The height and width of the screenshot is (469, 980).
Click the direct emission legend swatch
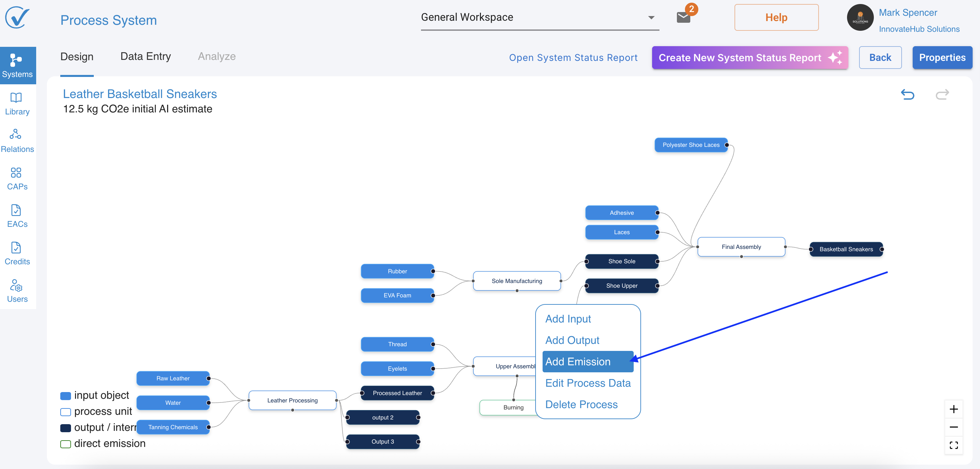click(x=65, y=444)
